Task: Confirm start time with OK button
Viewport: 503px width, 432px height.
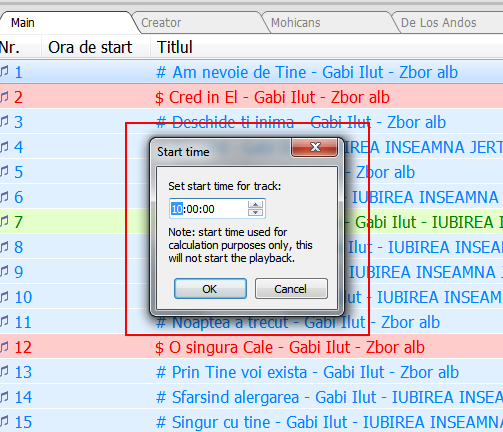Action: point(210,289)
